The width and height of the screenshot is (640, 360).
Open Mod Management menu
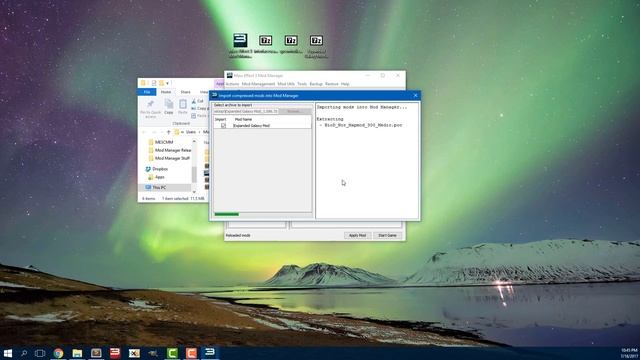coord(258,84)
